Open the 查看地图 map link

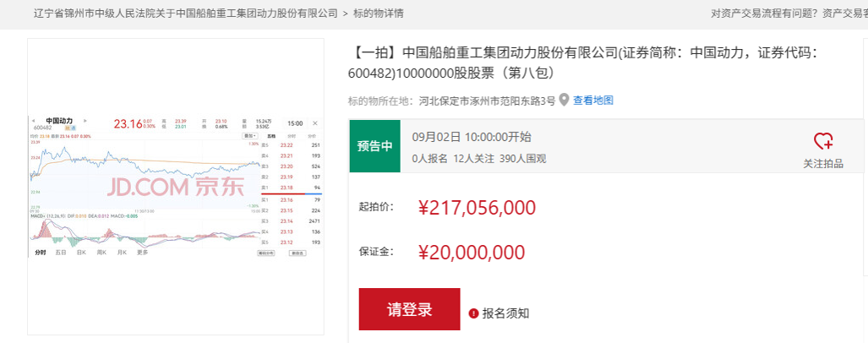pyautogui.click(x=592, y=101)
